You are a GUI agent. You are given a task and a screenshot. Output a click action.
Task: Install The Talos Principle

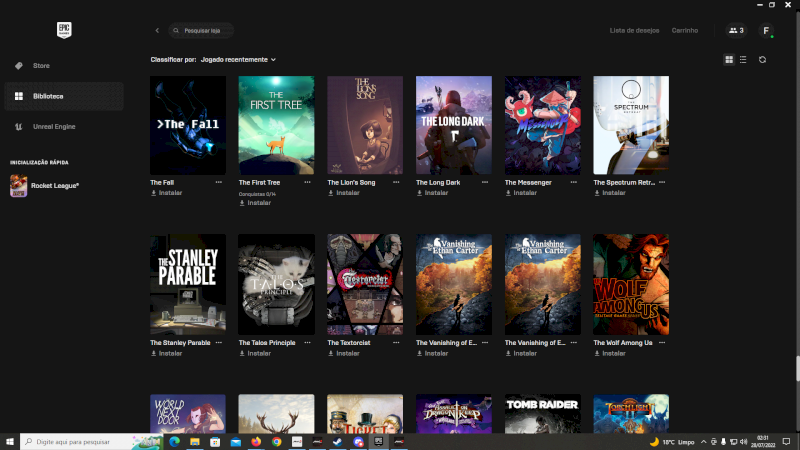[x=255, y=353]
